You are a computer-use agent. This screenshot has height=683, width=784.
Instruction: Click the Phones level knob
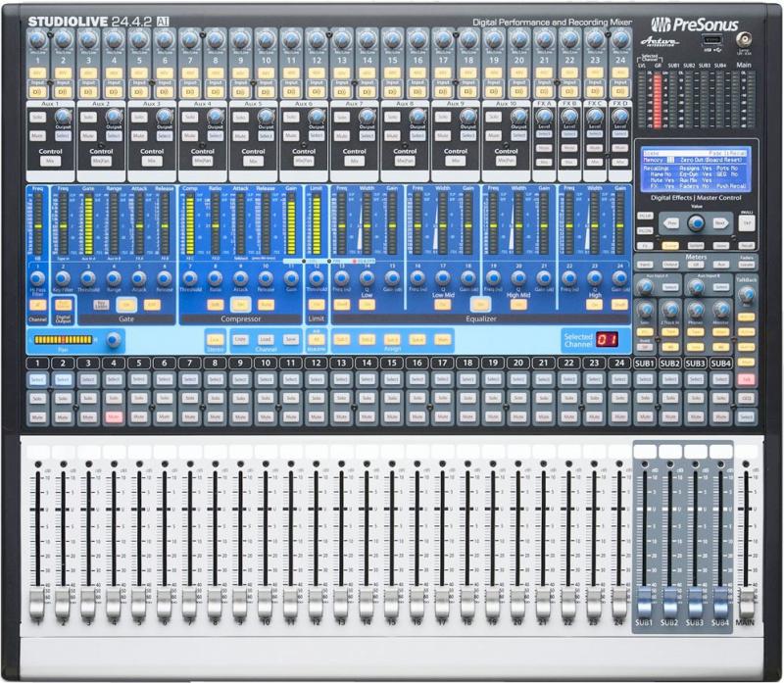pos(696,311)
